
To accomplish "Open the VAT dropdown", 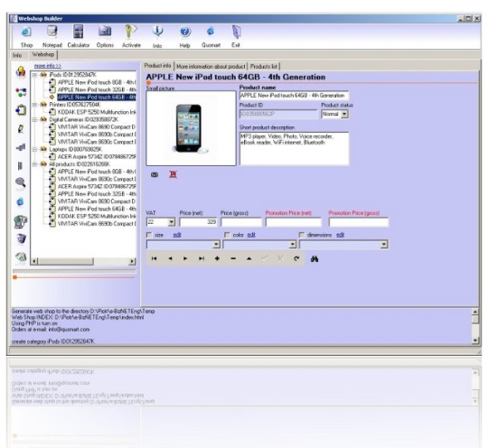I will pyautogui.click(x=172, y=222).
